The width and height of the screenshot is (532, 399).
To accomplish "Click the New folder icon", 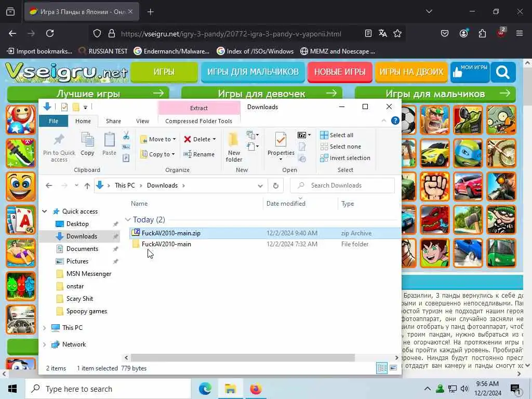I will pyautogui.click(x=233, y=140).
